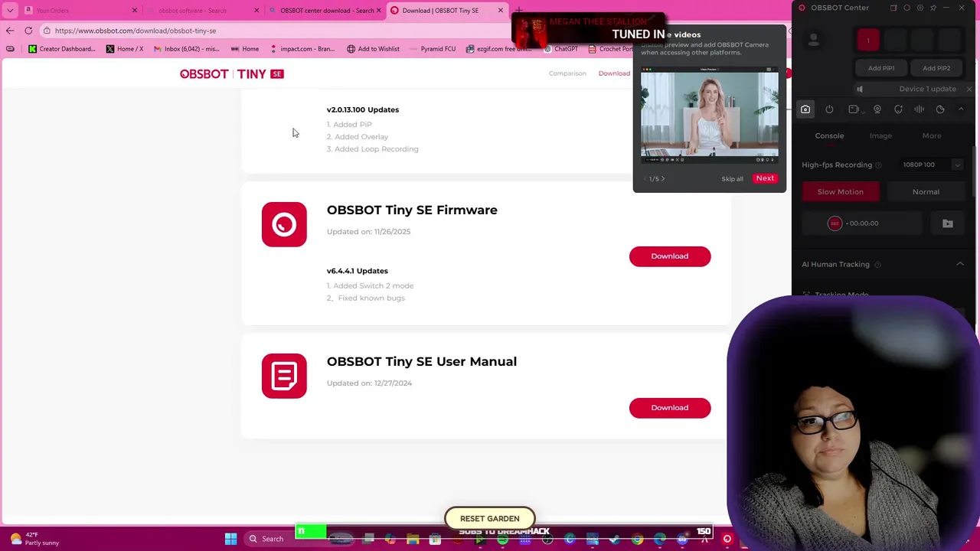Click Add PiP1 in OBSBOT Center

(881, 68)
